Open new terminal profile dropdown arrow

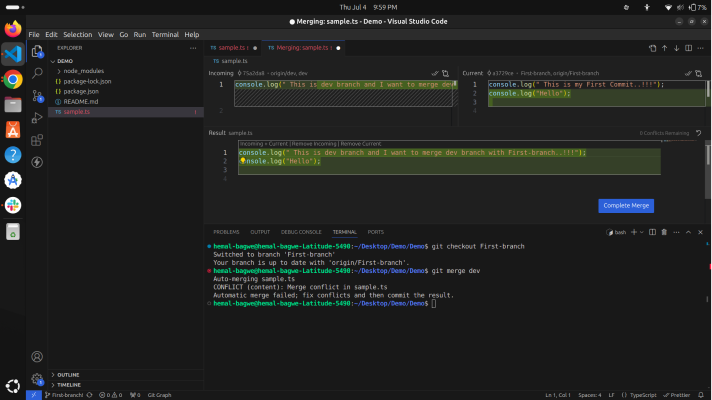pos(642,232)
